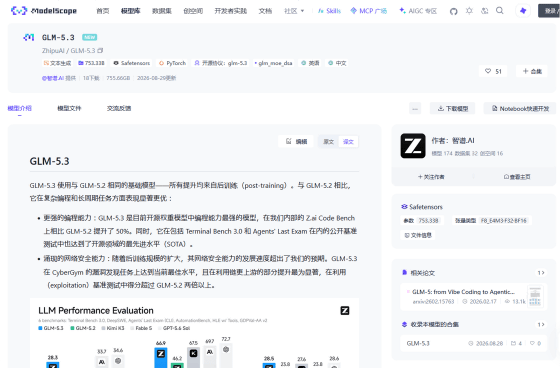This screenshot has height=368, width=560.
Task: Open the search magnifier icon
Action: 500,11
